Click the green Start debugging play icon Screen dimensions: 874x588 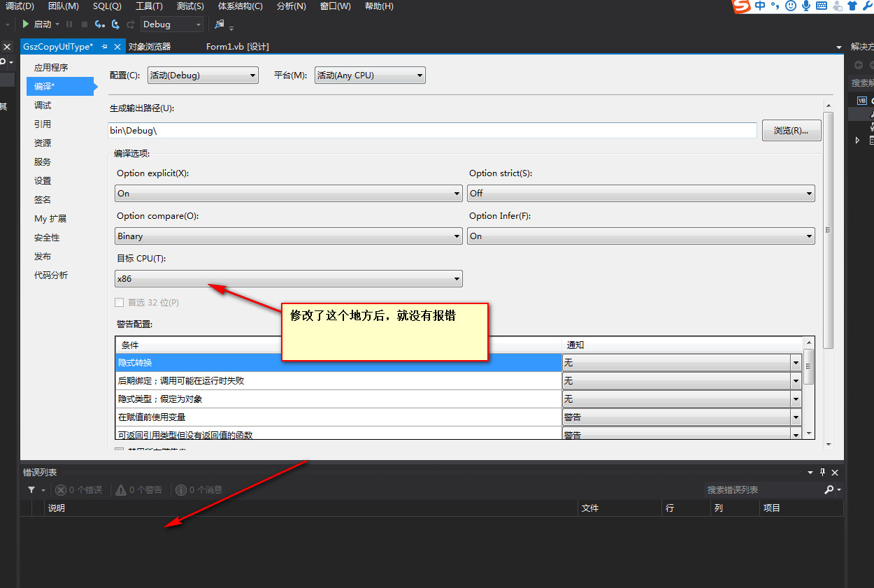pyautogui.click(x=26, y=24)
